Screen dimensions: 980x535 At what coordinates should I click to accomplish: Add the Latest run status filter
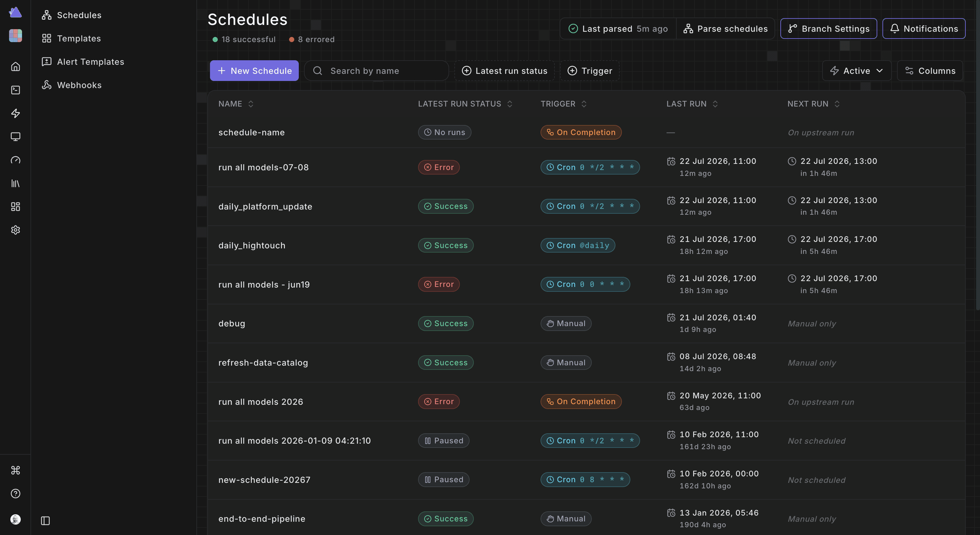(504, 71)
